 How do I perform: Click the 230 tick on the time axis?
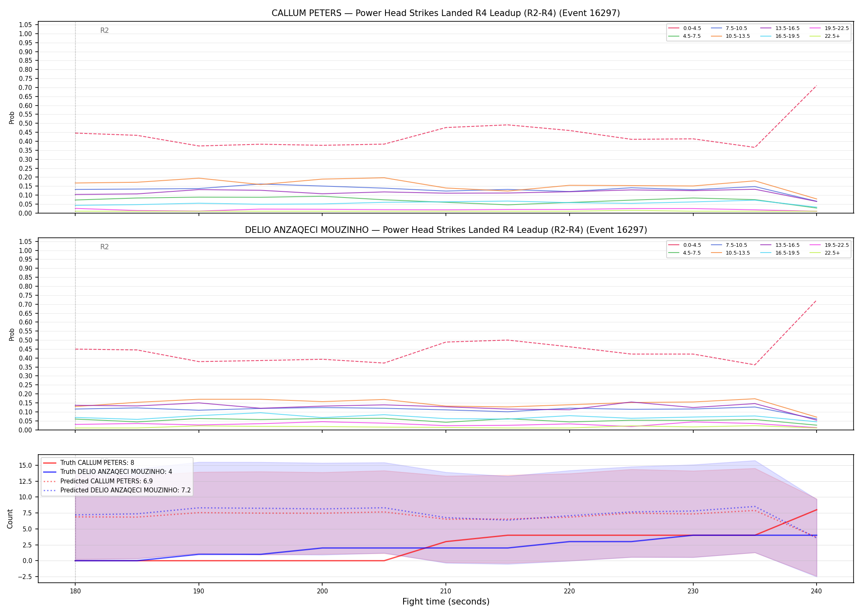[x=693, y=591]
